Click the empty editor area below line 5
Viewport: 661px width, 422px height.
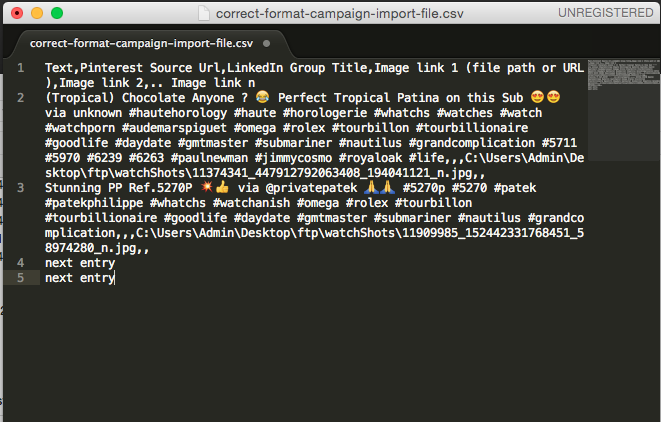(300, 350)
